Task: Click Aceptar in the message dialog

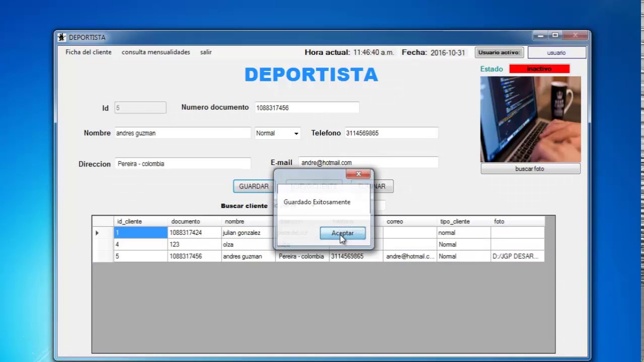Action: (343, 233)
